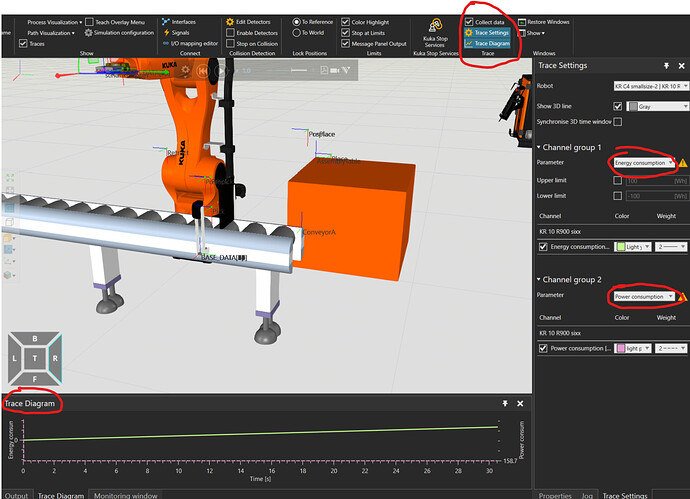
Task: Switch to the Monitoring window tab
Action: pos(125,494)
